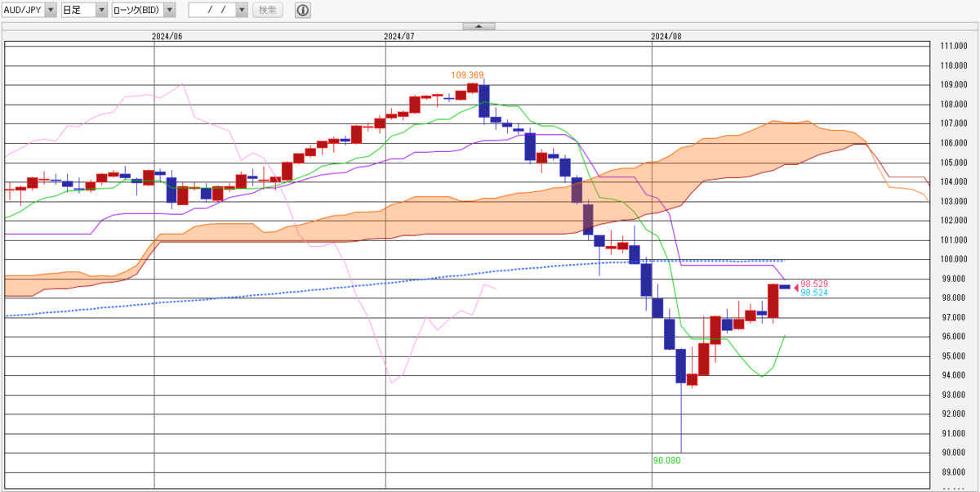Click the 2024/06 date axis label
The image size is (980, 492).
coord(167,36)
